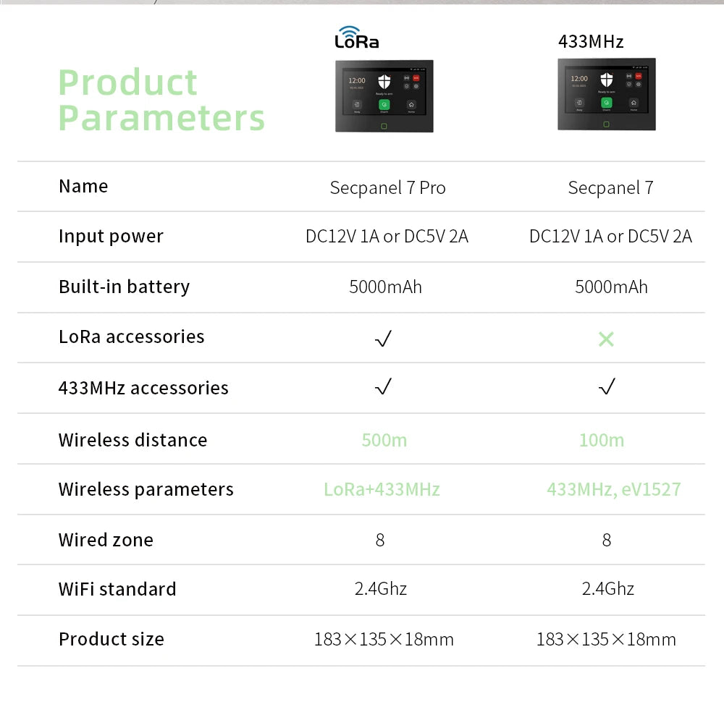Viewport: 724px width, 728px height.
Task: Open the 433MHz Secpanel 7 product image
Action: click(606, 94)
